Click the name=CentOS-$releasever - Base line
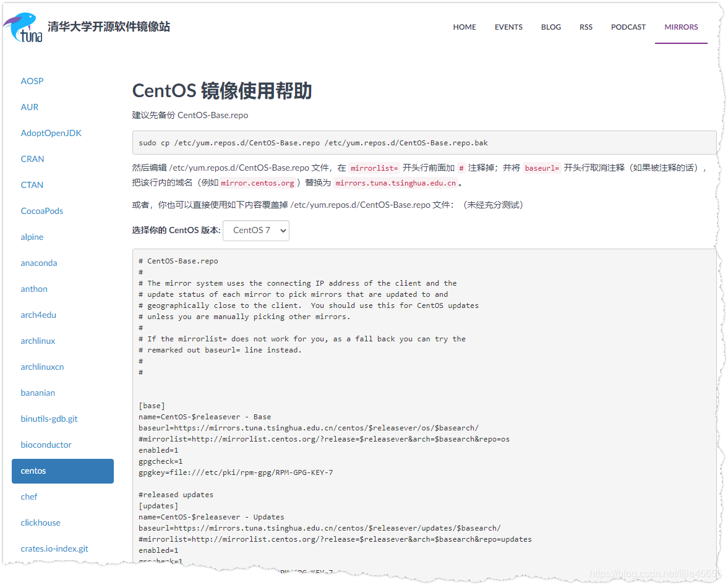The image size is (728, 585). click(x=205, y=417)
